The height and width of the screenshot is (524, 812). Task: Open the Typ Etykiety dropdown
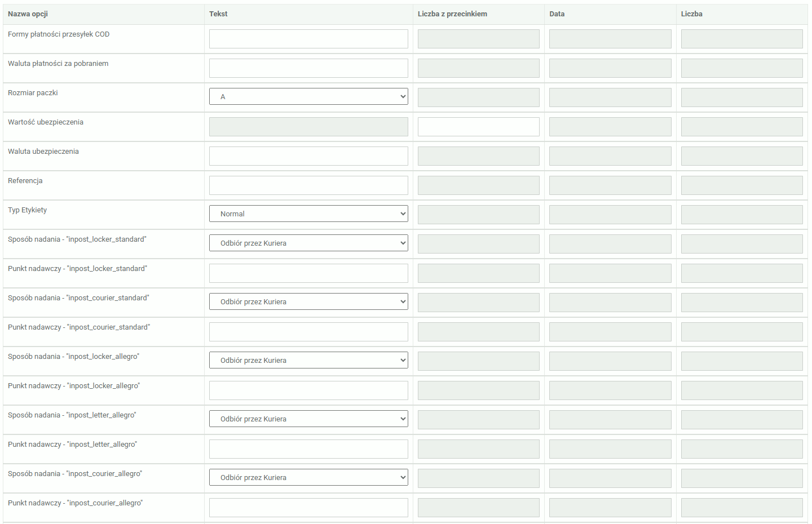[308, 214]
